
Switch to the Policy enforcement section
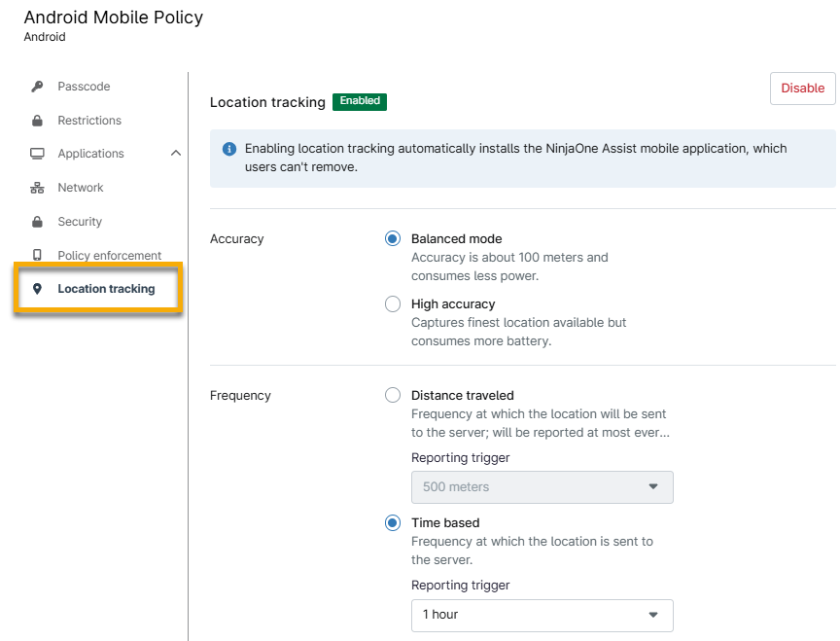102,254
